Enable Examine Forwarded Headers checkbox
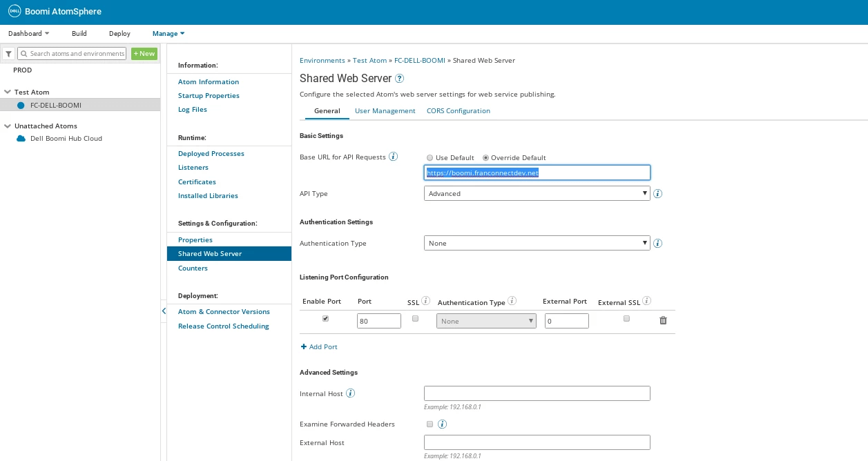This screenshot has height=461, width=868. [x=430, y=424]
